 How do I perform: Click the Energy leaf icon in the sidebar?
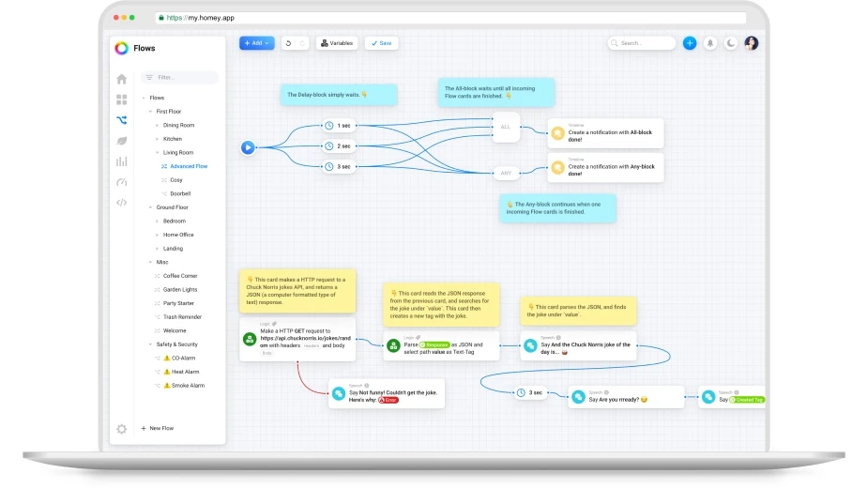click(121, 141)
